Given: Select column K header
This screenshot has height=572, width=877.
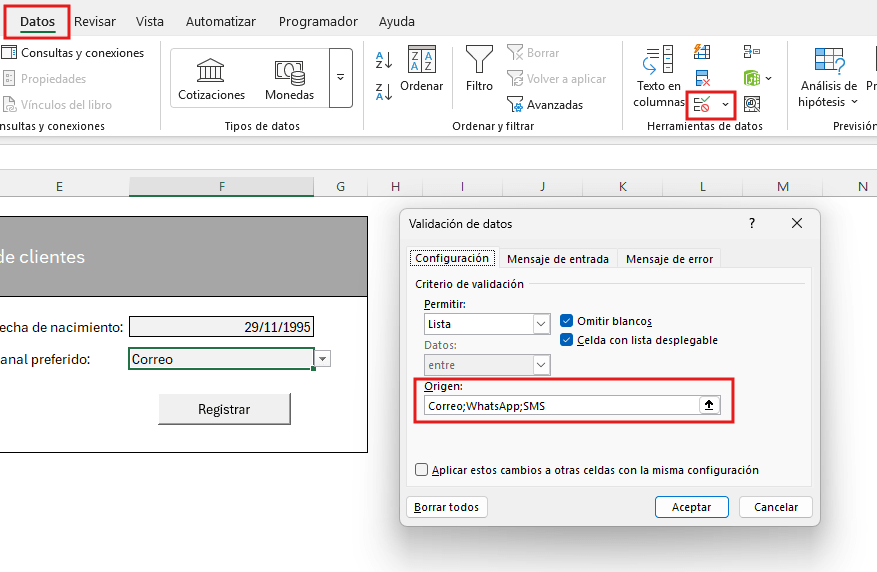Looking at the screenshot, I should coord(623,186).
